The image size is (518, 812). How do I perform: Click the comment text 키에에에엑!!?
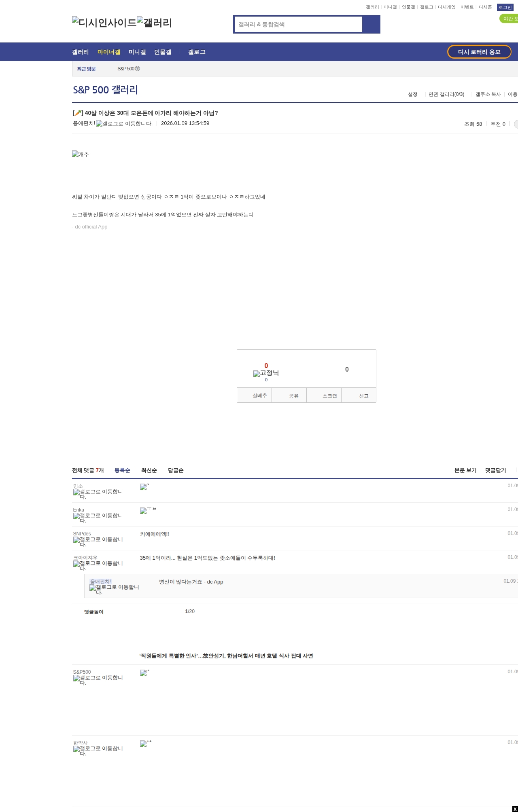[x=155, y=534]
